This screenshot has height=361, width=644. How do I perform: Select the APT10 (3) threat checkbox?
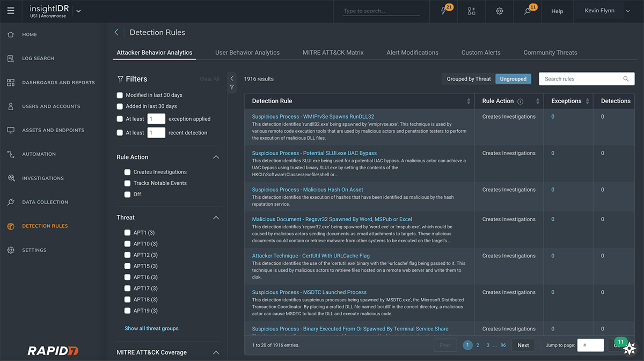127,244
